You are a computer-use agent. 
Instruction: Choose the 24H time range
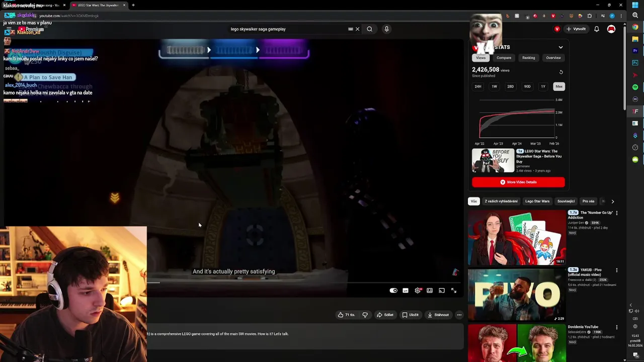point(478,86)
